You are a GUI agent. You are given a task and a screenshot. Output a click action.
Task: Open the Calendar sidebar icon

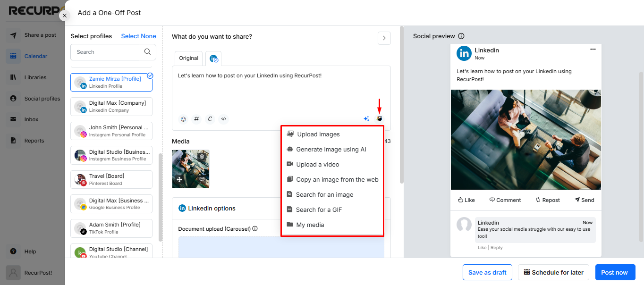point(13,56)
